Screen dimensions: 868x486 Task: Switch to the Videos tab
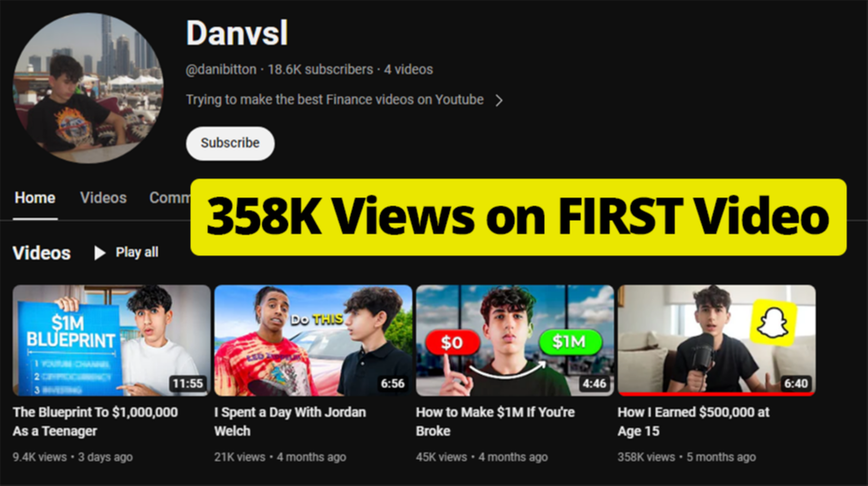[x=103, y=198]
